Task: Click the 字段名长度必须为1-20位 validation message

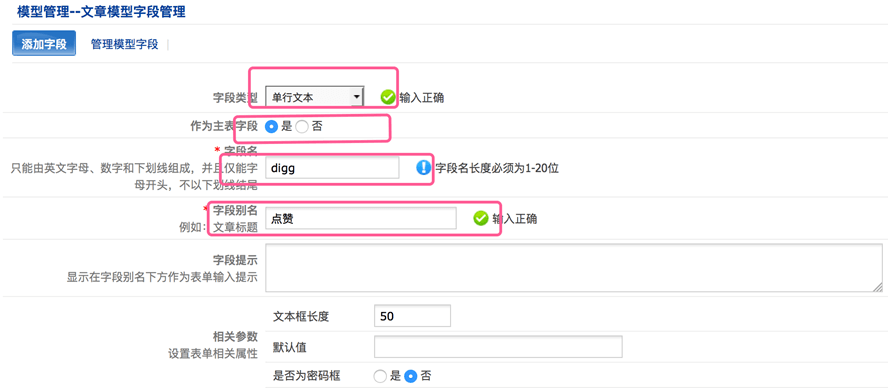Action: [x=497, y=168]
